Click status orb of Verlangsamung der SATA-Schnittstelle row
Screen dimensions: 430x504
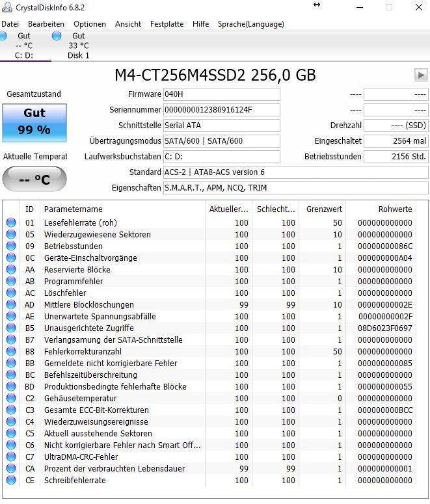point(11,339)
